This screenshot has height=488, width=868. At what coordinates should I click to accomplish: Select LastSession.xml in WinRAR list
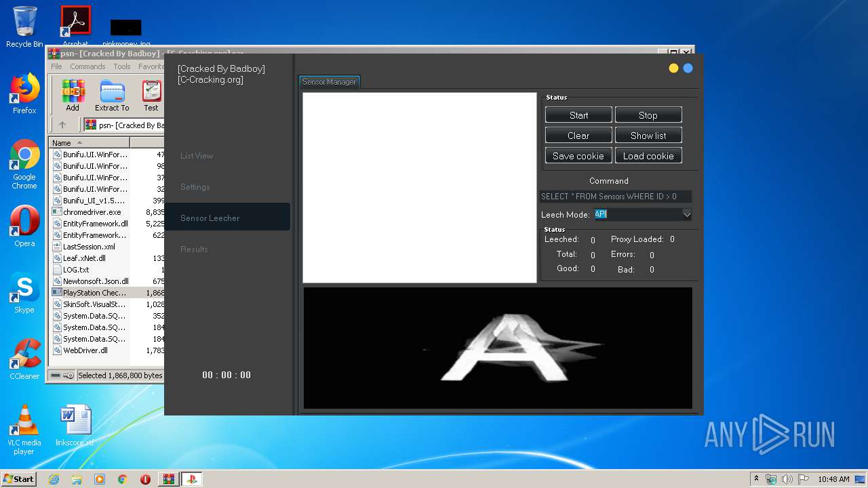89,247
